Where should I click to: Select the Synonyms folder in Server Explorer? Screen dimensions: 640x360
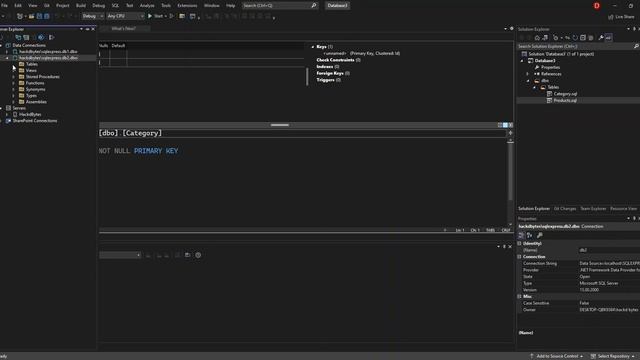[x=35, y=89]
